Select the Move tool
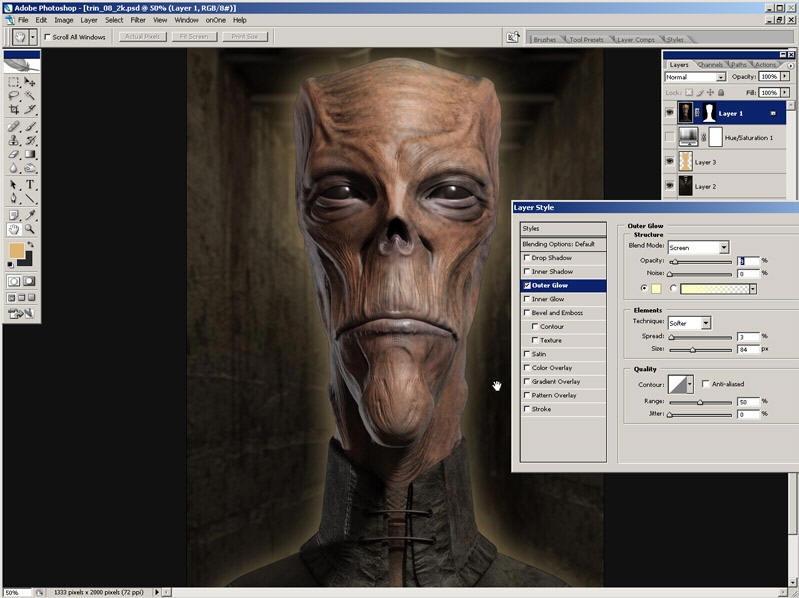Image resolution: width=799 pixels, height=598 pixels. coord(30,82)
